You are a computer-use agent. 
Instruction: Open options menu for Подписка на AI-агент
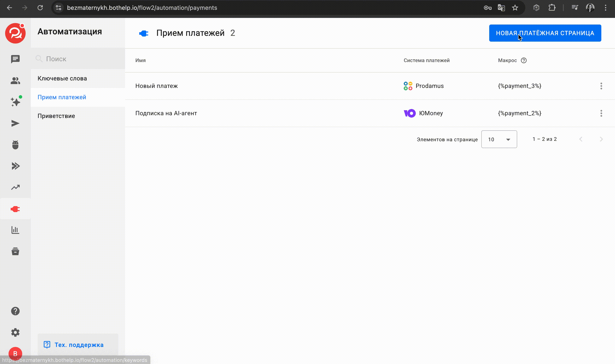tap(601, 113)
